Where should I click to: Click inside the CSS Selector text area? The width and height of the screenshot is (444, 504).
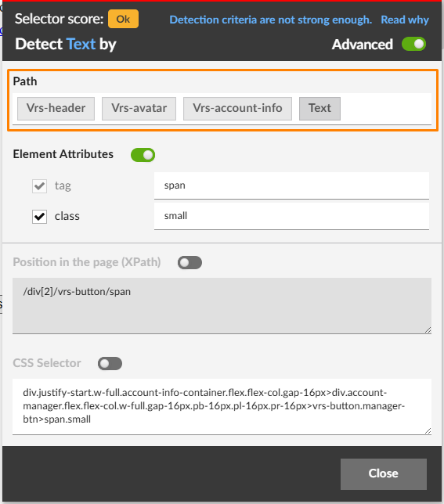coord(222,407)
